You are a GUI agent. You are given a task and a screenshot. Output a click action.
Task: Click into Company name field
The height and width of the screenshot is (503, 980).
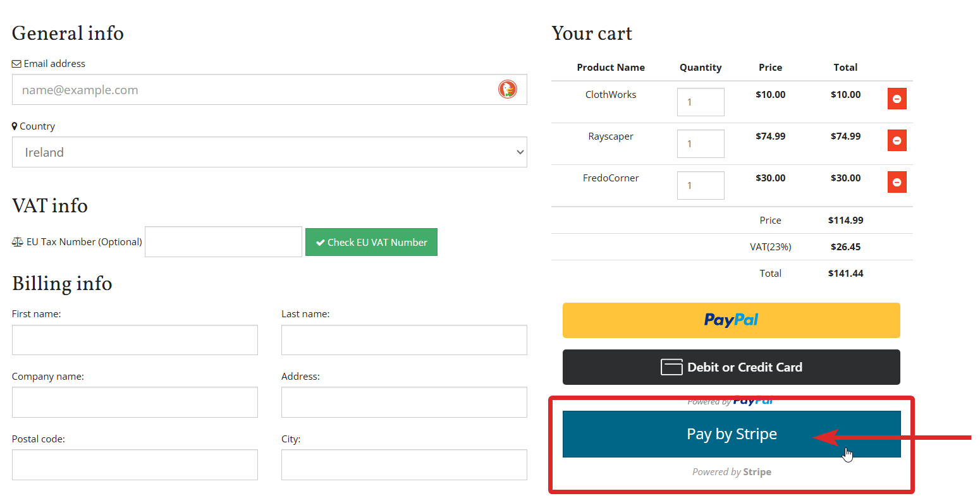[x=135, y=403]
